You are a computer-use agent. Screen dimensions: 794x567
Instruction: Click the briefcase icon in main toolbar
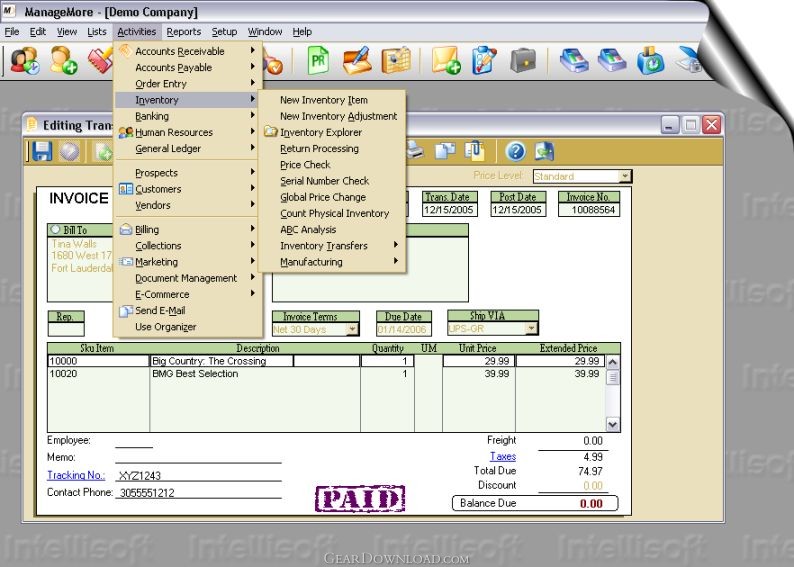click(522, 61)
